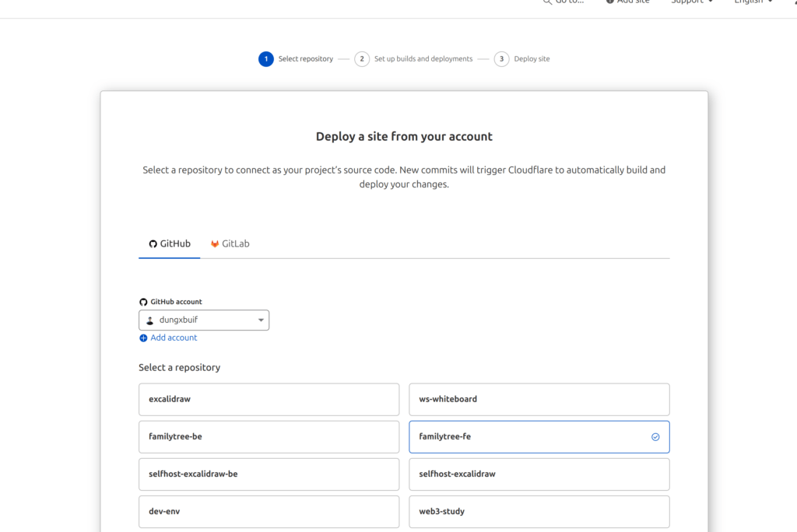Click the Add account link
Image resolution: width=797 pixels, height=532 pixels.
tap(174, 338)
